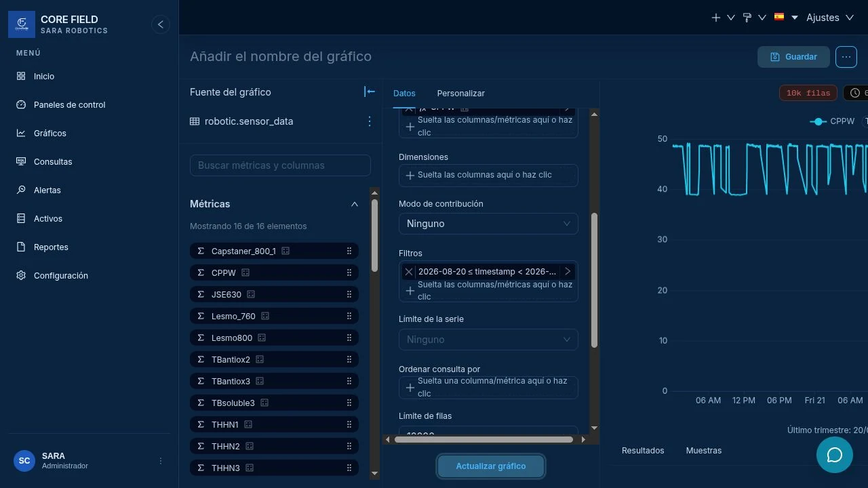Switch to the Personalizar tab
Viewport: 868px width, 488px height.
[x=461, y=94]
